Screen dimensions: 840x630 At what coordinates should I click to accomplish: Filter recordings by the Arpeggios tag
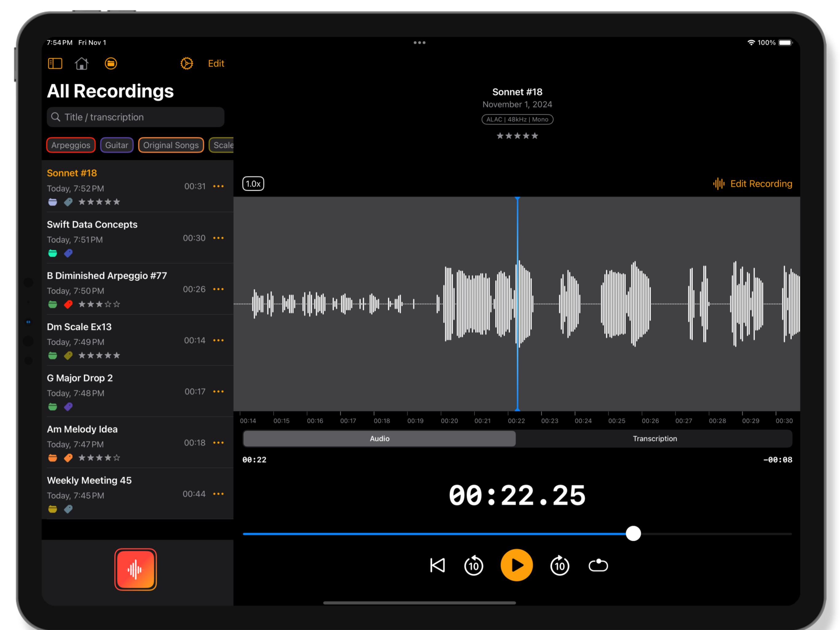[71, 145]
